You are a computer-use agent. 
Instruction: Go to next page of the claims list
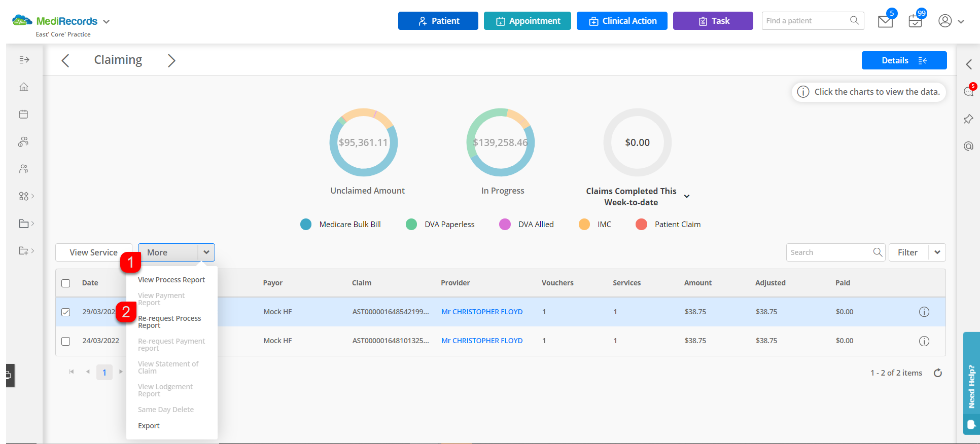click(x=121, y=372)
